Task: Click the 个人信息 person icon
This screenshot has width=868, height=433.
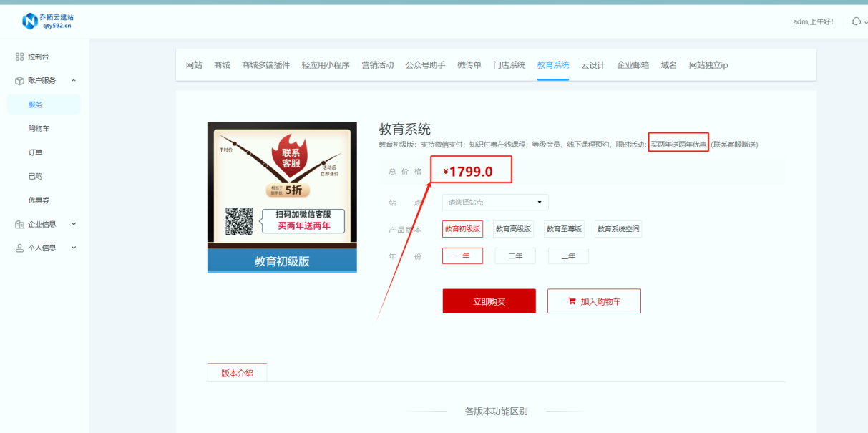Action: point(20,248)
